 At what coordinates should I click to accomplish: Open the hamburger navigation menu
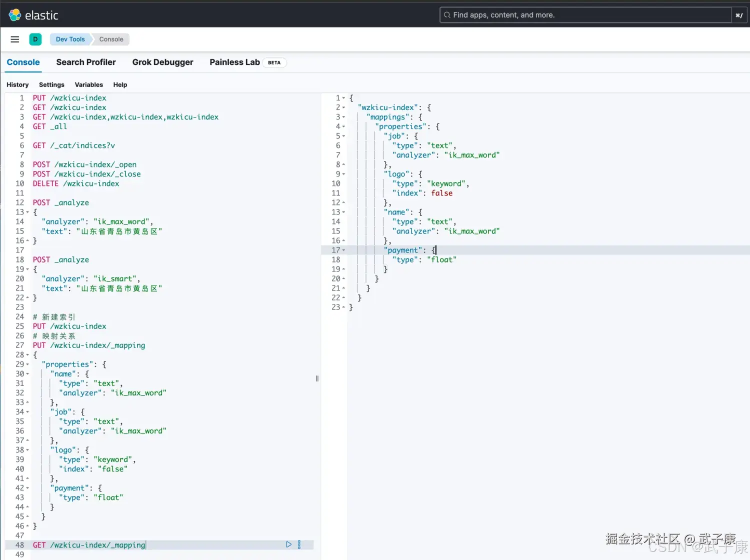pyautogui.click(x=15, y=39)
